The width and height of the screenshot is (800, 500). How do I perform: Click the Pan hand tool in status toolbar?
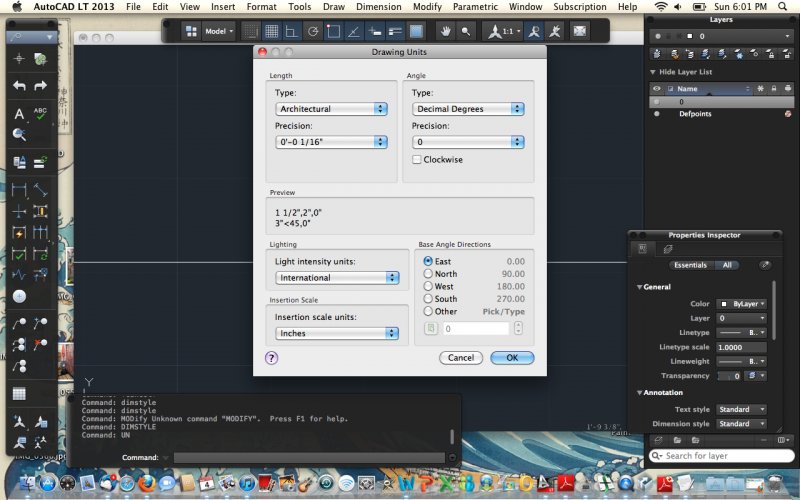446,31
